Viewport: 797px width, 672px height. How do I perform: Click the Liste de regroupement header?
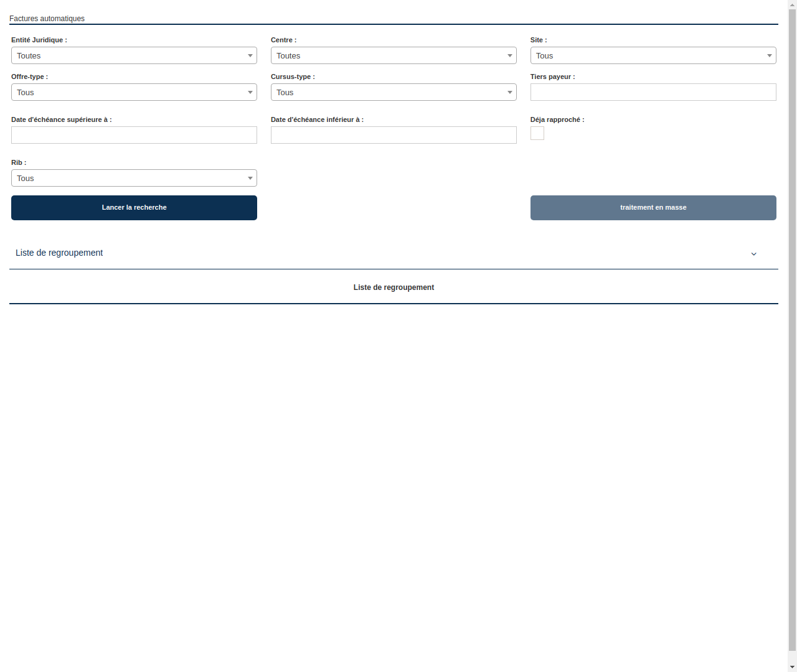59,253
